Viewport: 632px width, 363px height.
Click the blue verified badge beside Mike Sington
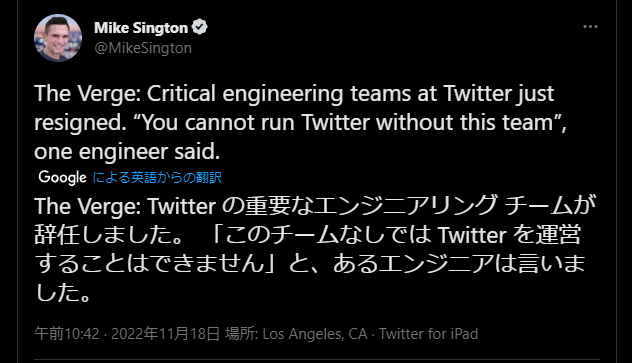point(199,27)
